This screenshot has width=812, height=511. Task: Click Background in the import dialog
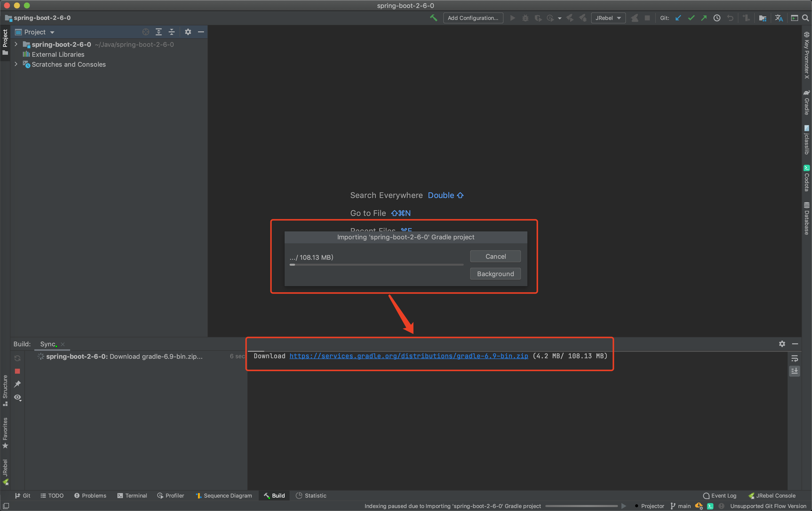[495, 274]
